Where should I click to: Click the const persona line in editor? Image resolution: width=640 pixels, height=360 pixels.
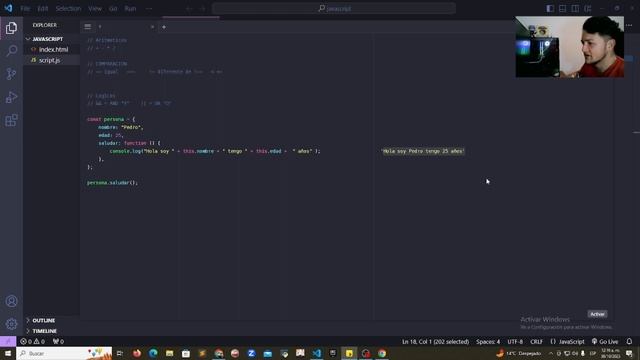point(111,119)
